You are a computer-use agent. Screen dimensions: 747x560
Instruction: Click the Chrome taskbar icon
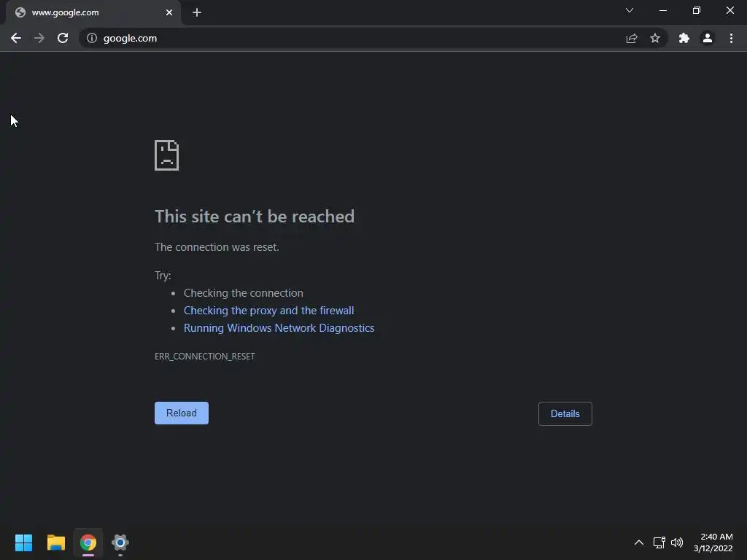pos(88,542)
